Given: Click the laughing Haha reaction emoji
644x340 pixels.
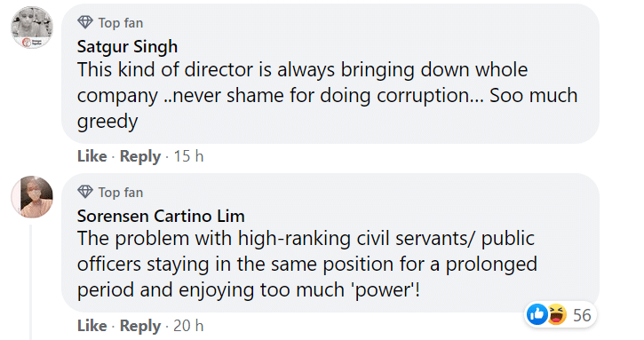Looking at the screenshot, I should [x=557, y=314].
